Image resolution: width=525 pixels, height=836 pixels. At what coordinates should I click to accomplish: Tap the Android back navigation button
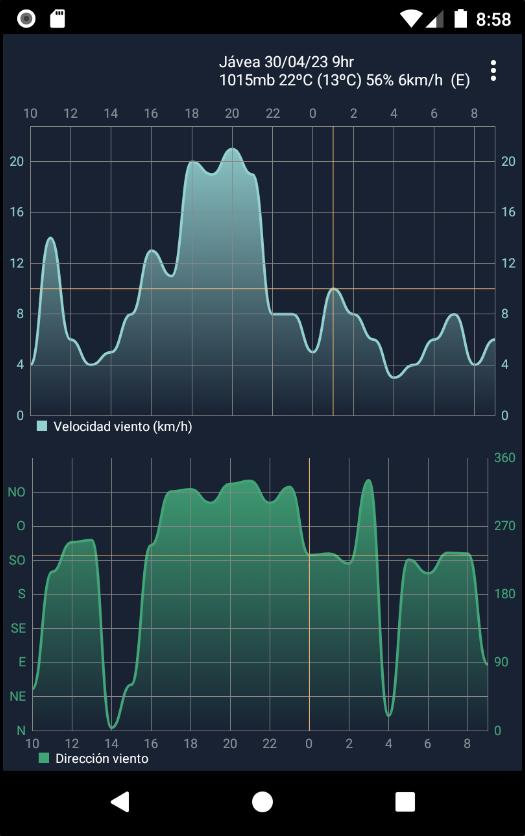tap(120, 801)
